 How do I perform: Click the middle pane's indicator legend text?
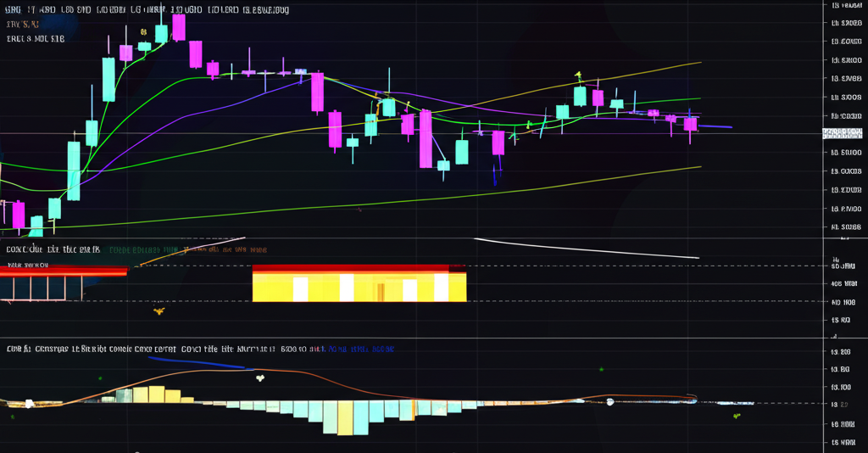136,249
